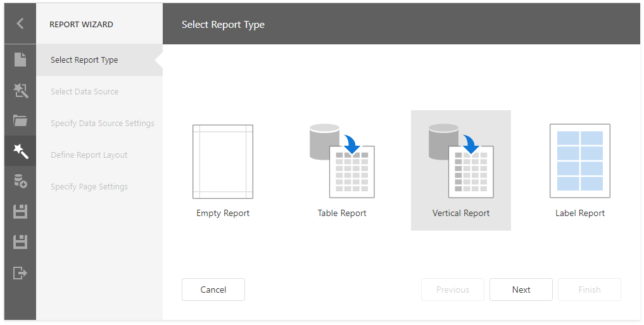
Task: Click Next to continue the wizard
Action: (x=521, y=290)
